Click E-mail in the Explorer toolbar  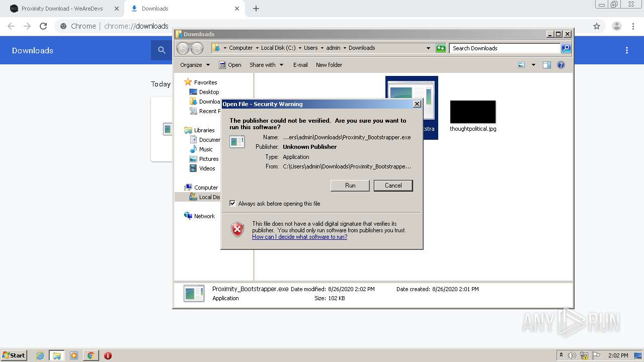300,65
